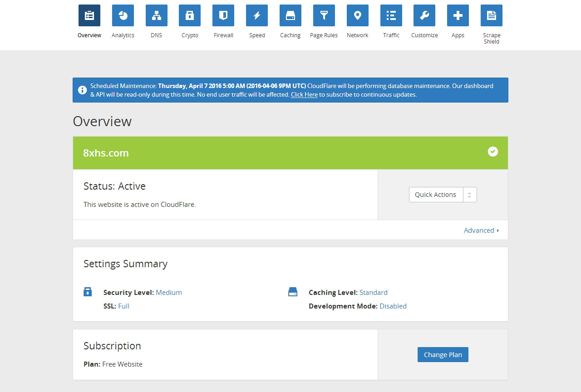Open the Caching drive icon
581x392 pixels.
tap(290, 15)
